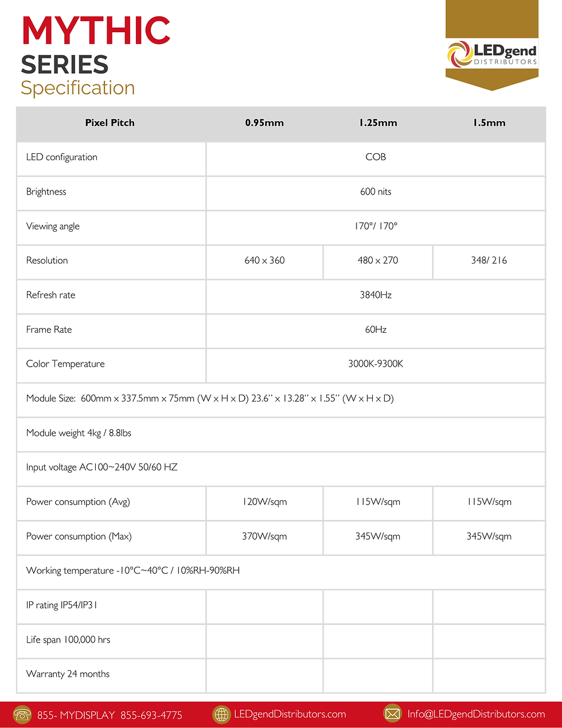Click the 370W/sqm max power cell

tap(264, 536)
